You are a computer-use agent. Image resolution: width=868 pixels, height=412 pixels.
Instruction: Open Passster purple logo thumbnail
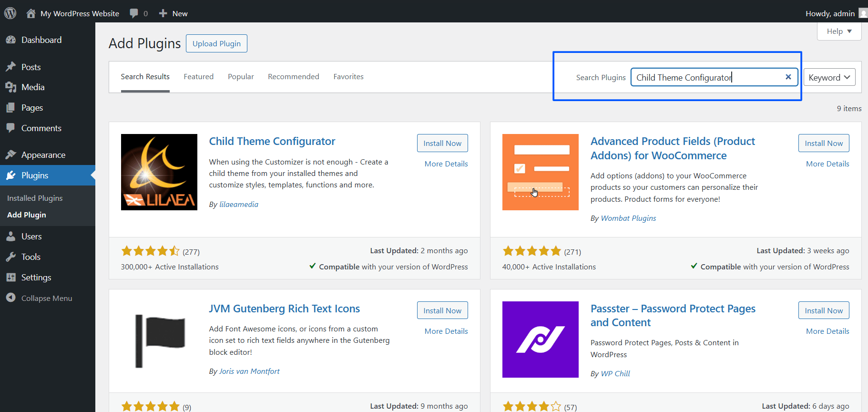coord(541,340)
